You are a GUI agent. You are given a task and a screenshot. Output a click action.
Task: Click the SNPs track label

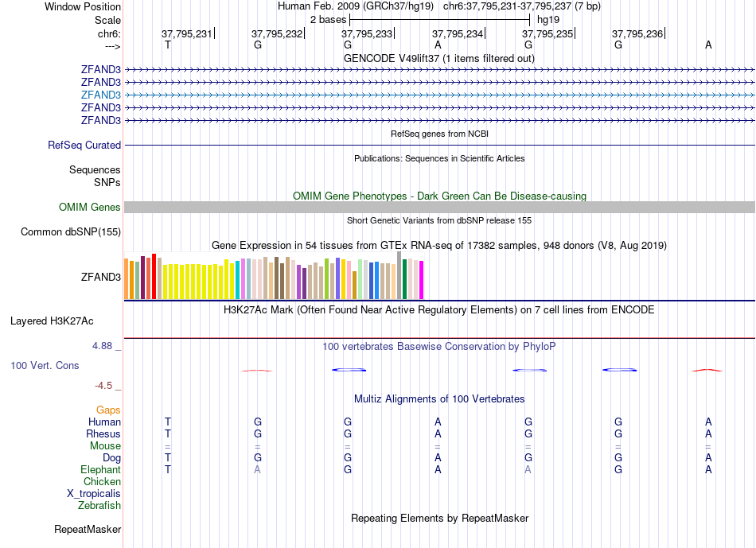[x=107, y=182]
